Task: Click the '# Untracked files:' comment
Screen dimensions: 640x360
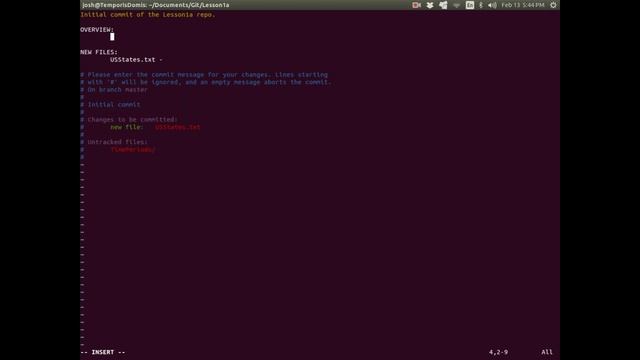Action: 114,142
